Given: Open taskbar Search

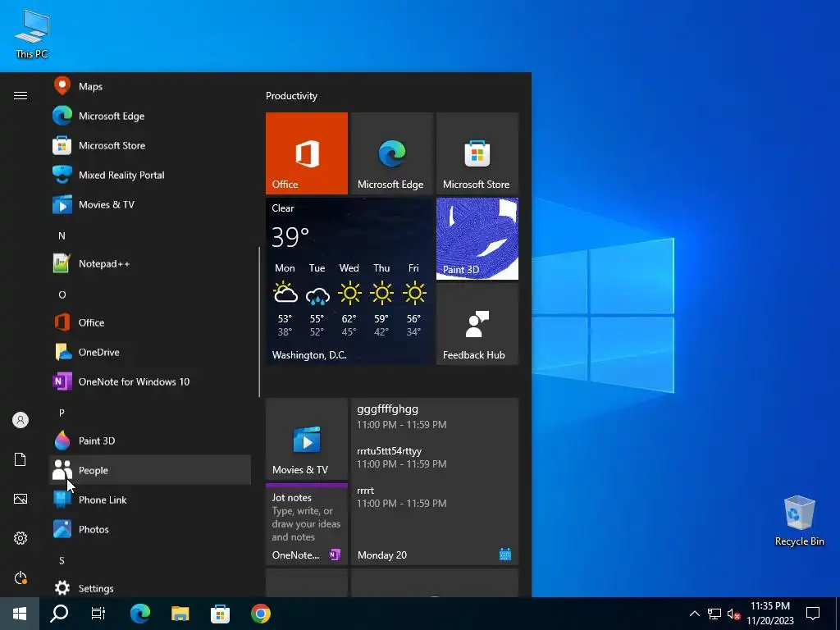Looking at the screenshot, I should (59, 614).
